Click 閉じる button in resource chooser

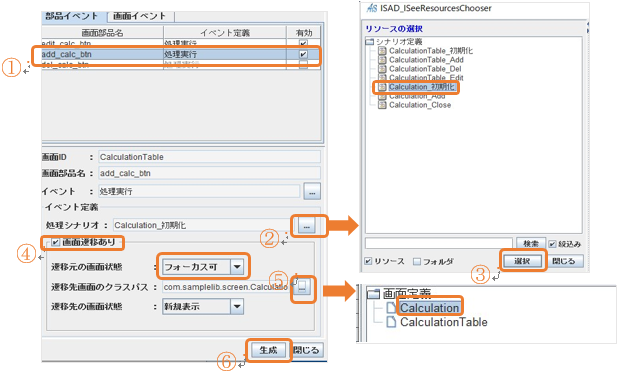[x=564, y=261]
